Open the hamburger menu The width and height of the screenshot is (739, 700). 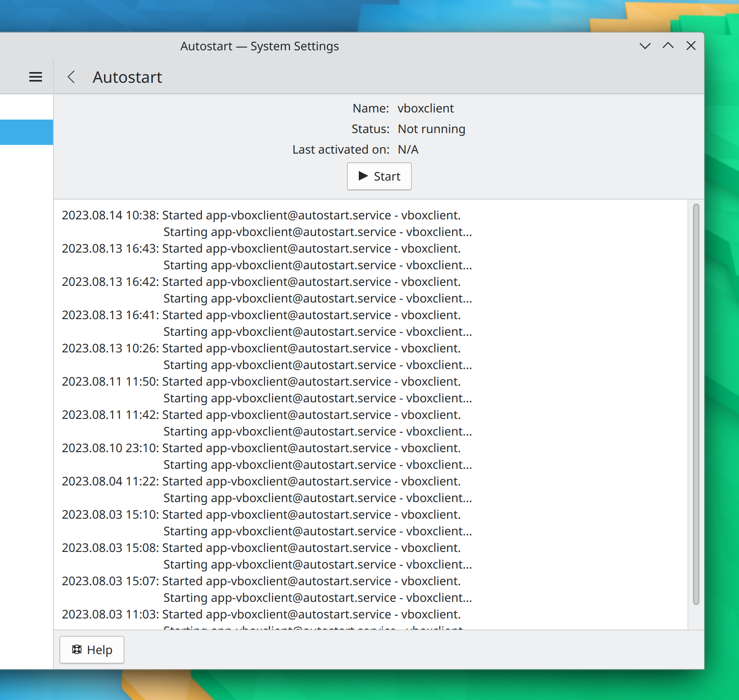coord(36,77)
